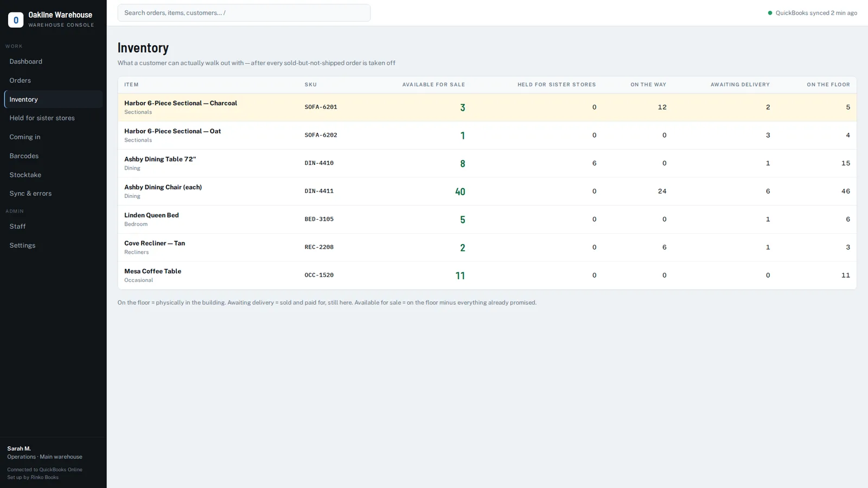Image resolution: width=868 pixels, height=488 pixels.
Task: Click Connected to QuickBooks Online text
Action: (44, 470)
